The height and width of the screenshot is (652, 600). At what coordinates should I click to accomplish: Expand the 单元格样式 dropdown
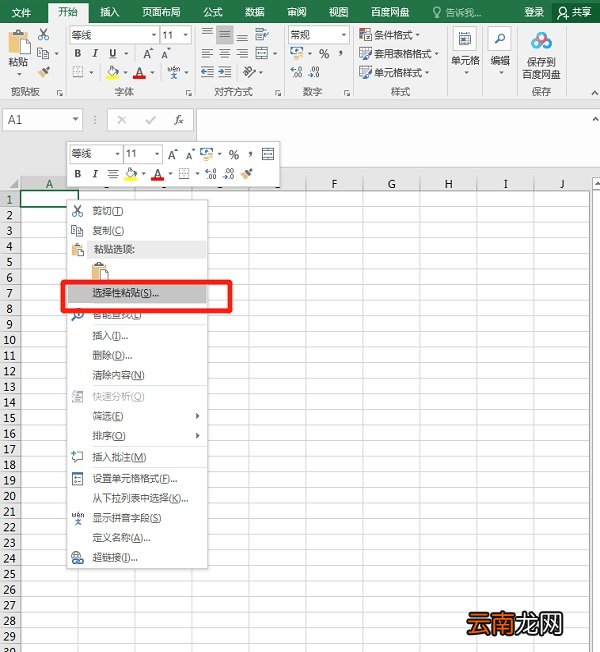click(427, 72)
